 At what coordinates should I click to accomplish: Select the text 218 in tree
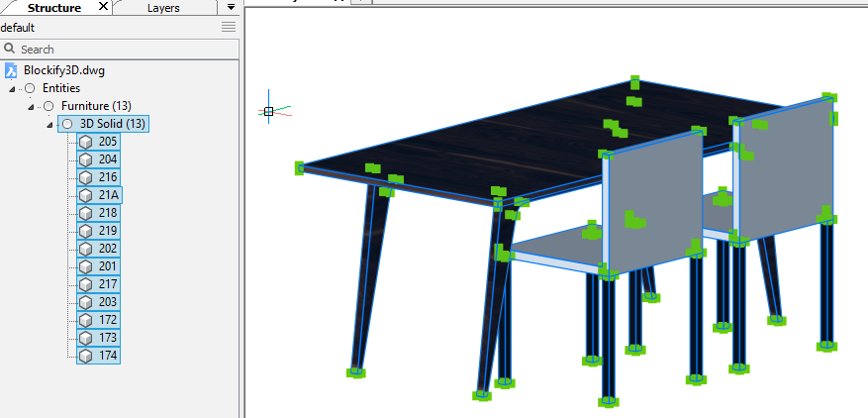(108, 213)
